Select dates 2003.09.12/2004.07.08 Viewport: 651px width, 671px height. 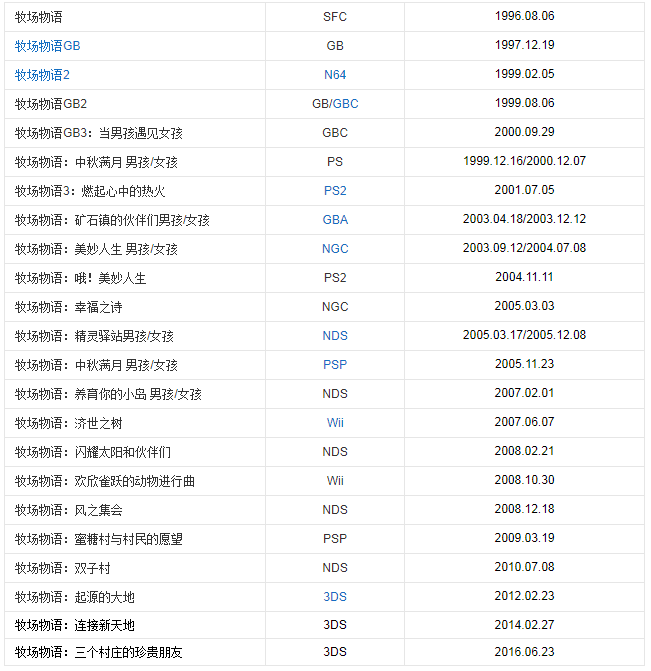[524, 248]
